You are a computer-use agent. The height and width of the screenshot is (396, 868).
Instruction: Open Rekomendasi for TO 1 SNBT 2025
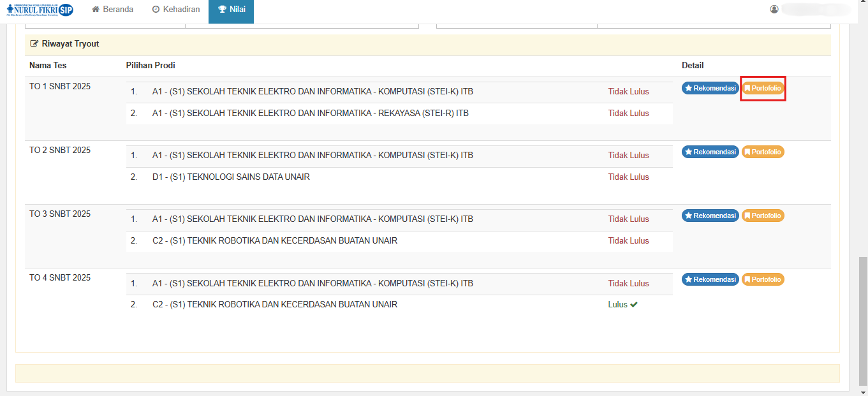(x=710, y=88)
